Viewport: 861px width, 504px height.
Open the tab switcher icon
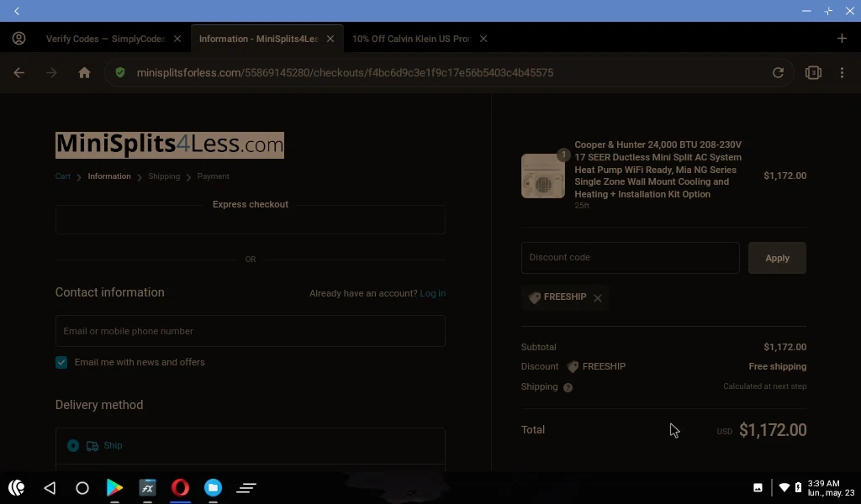click(813, 72)
